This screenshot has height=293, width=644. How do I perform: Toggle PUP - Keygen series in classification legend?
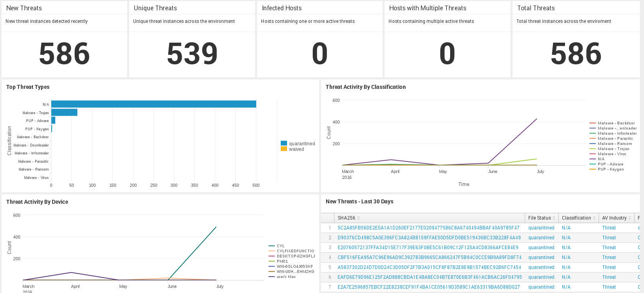607,169
